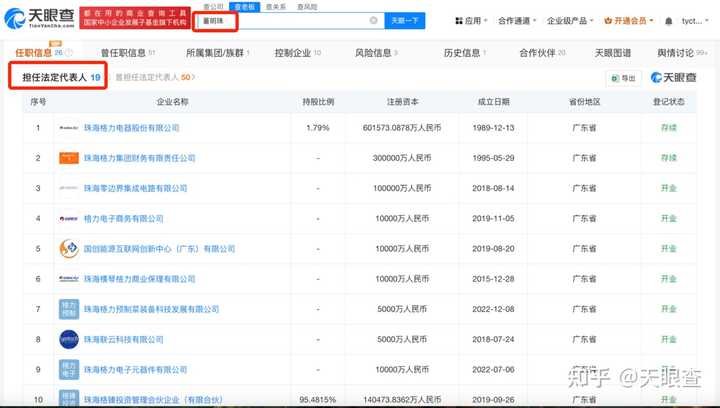The image size is (720, 408).
Task: Click the 601573.0878万人民币 capital cell
Action: click(402, 128)
